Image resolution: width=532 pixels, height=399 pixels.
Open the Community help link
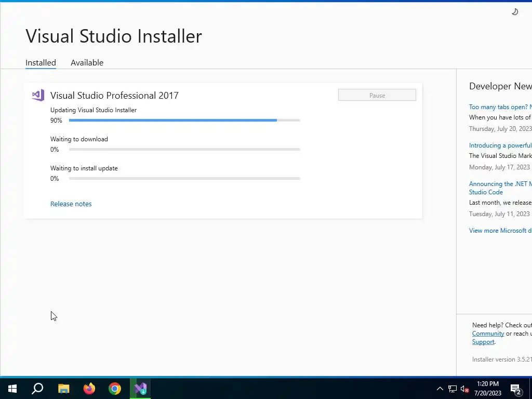(x=488, y=334)
